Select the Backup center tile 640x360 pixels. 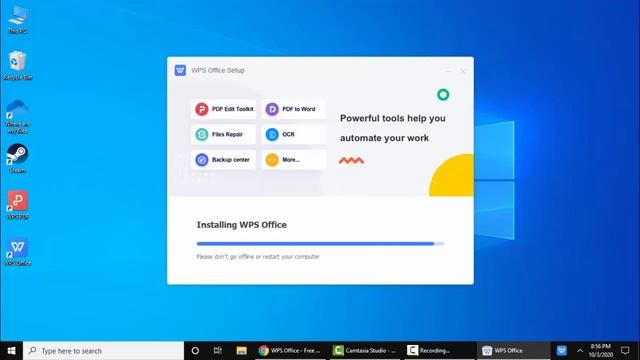[x=224, y=160]
